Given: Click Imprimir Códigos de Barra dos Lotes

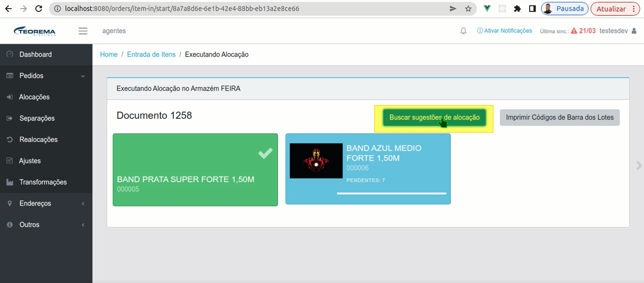Looking at the screenshot, I should point(559,117).
